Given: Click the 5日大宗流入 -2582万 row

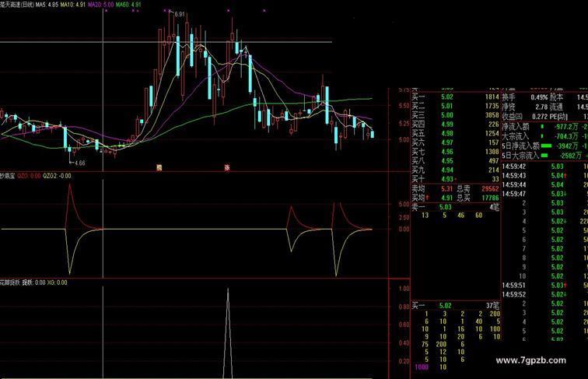Looking at the screenshot, I should [544, 156].
